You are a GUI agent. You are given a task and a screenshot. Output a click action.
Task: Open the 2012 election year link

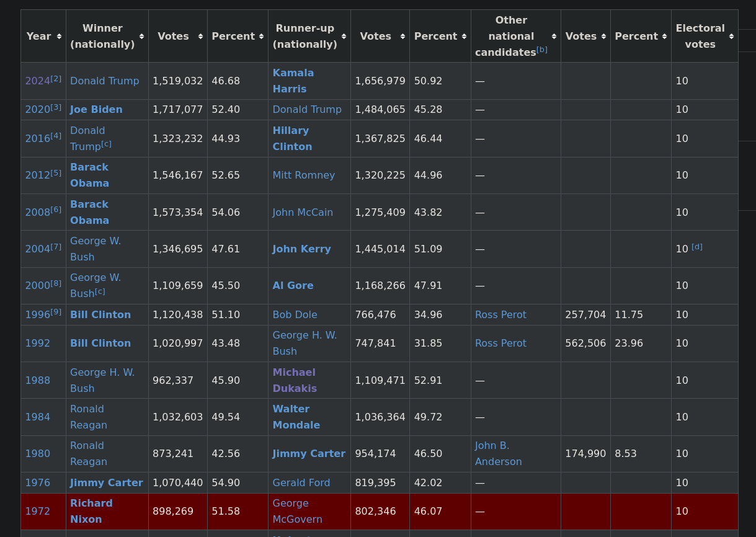pos(37,175)
